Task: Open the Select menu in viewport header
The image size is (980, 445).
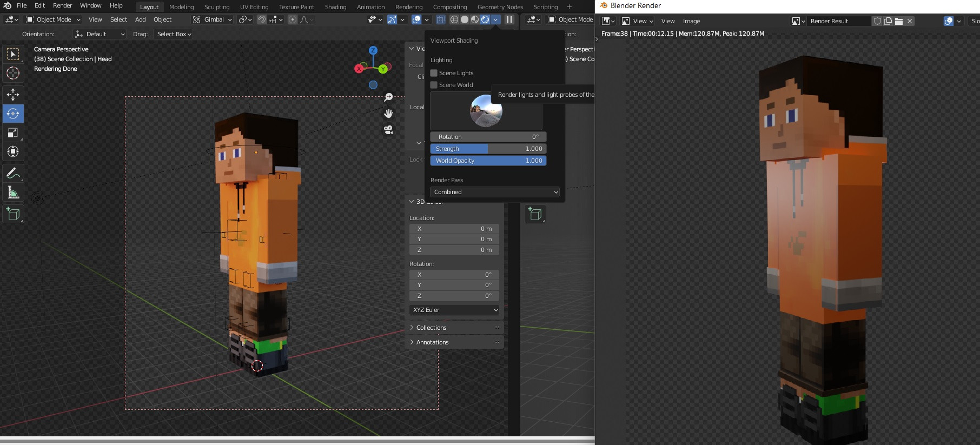Action: [118, 19]
